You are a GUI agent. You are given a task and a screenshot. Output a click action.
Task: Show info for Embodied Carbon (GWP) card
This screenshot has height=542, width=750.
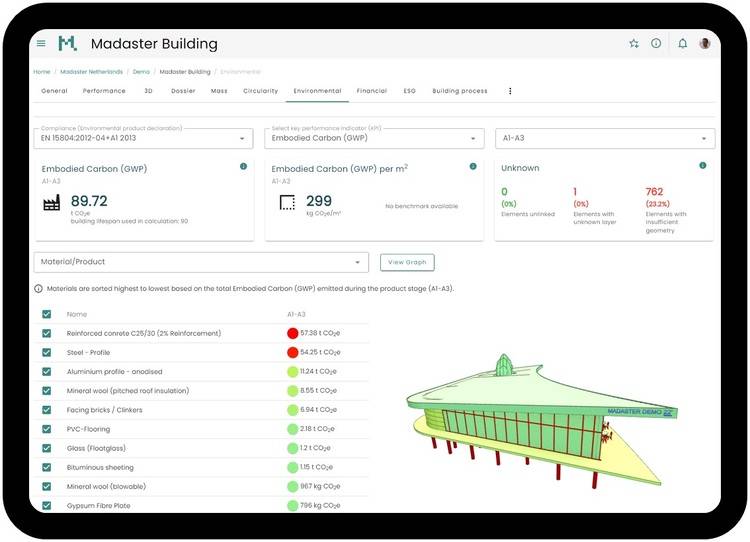click(x=243, y=167)
